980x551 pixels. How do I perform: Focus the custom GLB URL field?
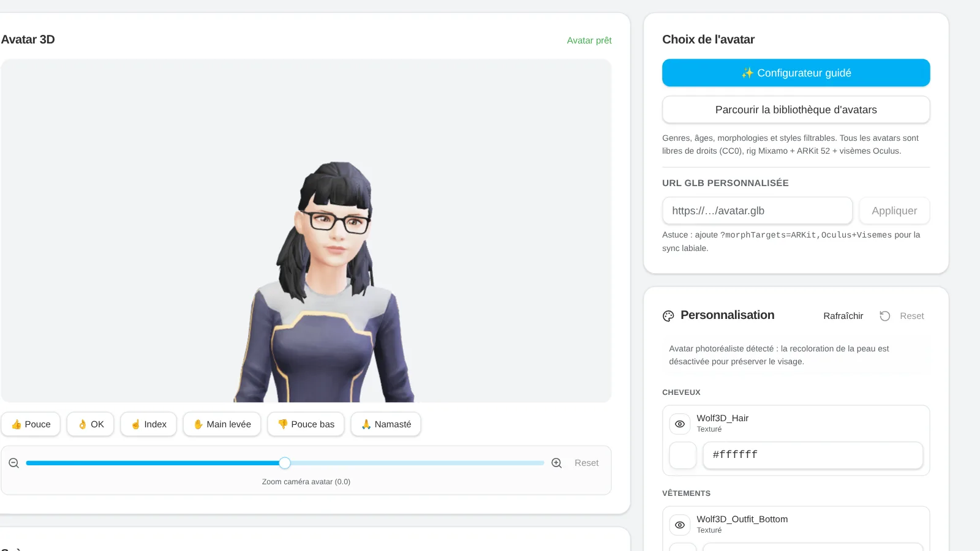(757, 211)
